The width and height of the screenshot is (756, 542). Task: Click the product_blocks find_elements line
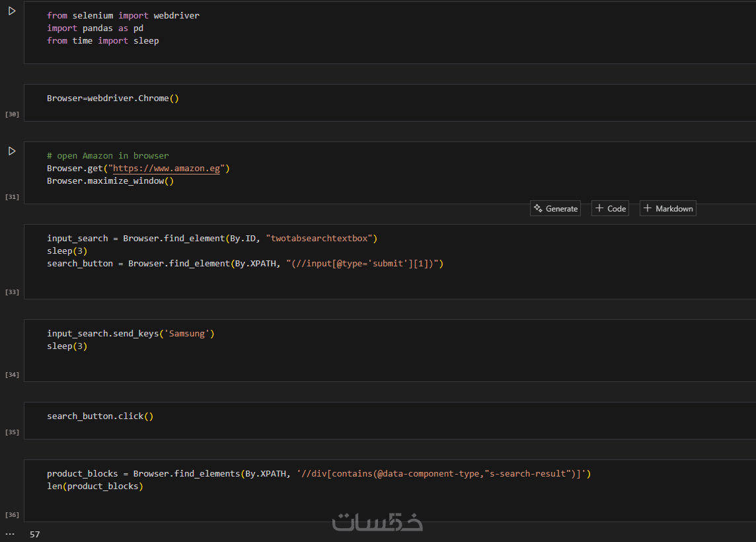pos(318,474)
